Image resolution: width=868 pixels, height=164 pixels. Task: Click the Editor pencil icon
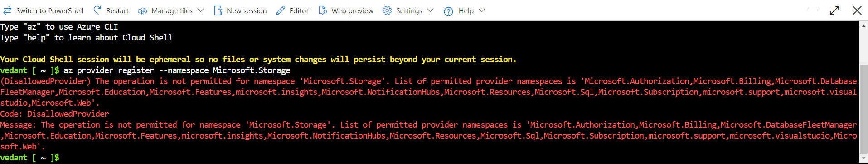pyautogui.click(x=281, y=10)
